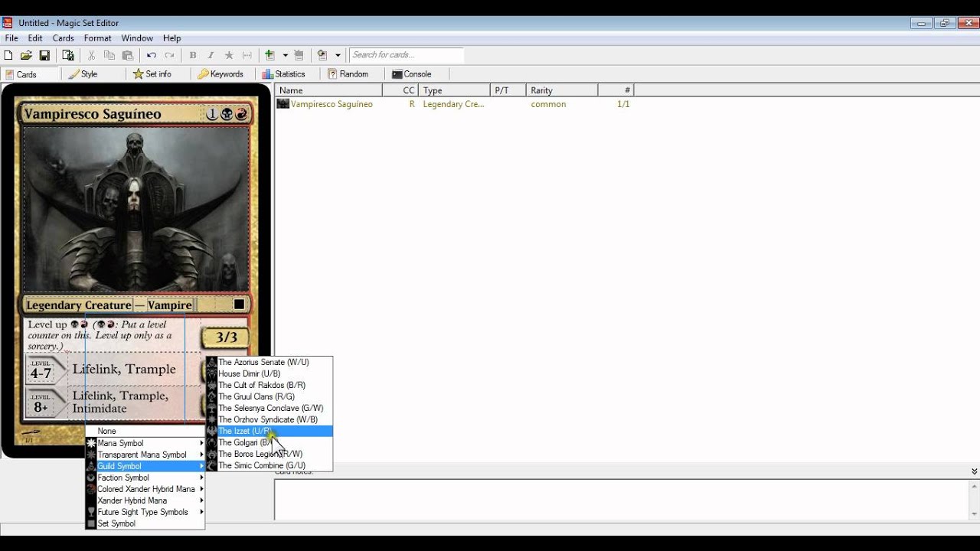
Task: Click the Rotate card toolbar icon
Action: click(322, 55)
